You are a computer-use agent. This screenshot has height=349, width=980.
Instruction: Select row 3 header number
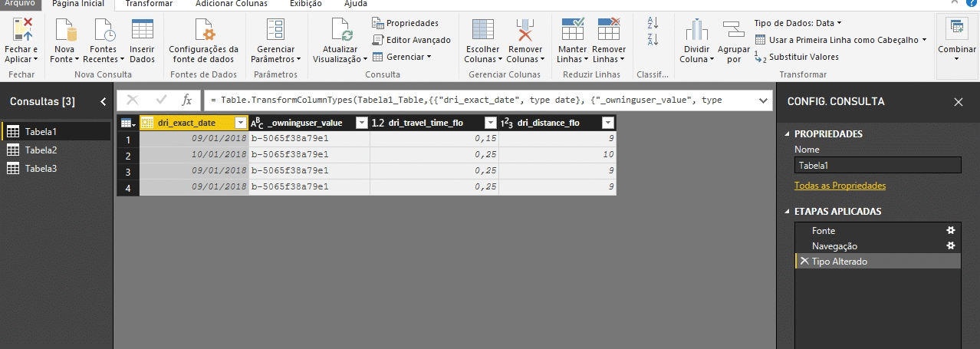point(128,170)
